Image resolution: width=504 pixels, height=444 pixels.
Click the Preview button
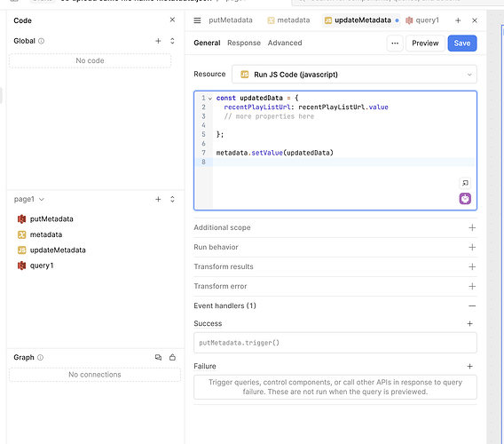point(425,44)
